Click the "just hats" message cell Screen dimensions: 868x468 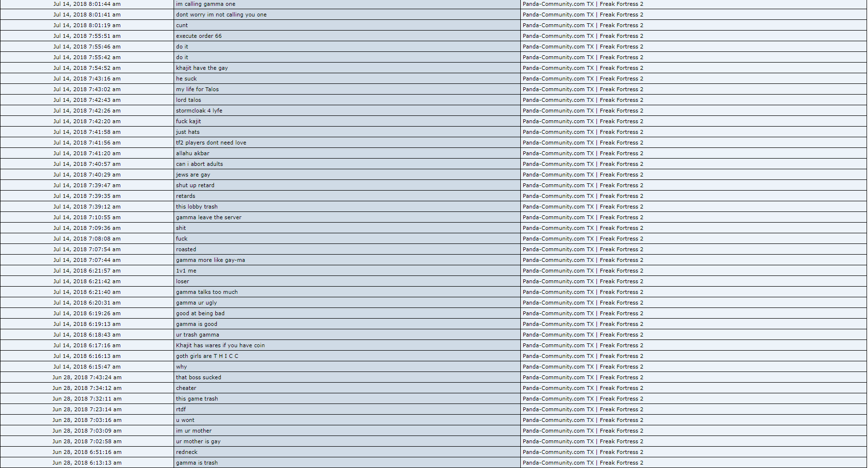coord(188,132)
